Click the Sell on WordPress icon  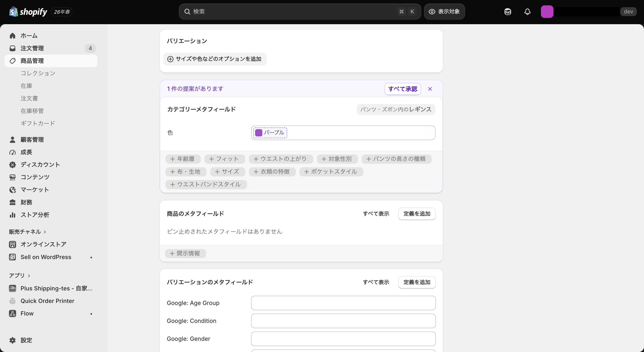click(13, 257)
